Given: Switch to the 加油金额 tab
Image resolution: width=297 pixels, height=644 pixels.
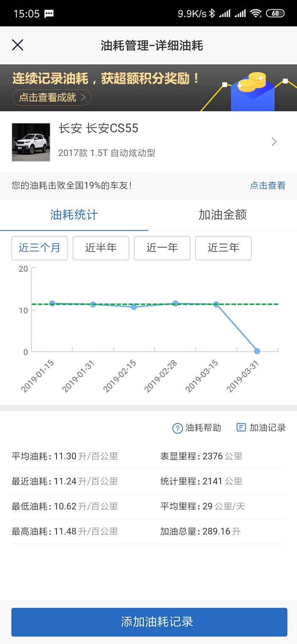Looking at the screenshot, I should [x=222, y=215].
